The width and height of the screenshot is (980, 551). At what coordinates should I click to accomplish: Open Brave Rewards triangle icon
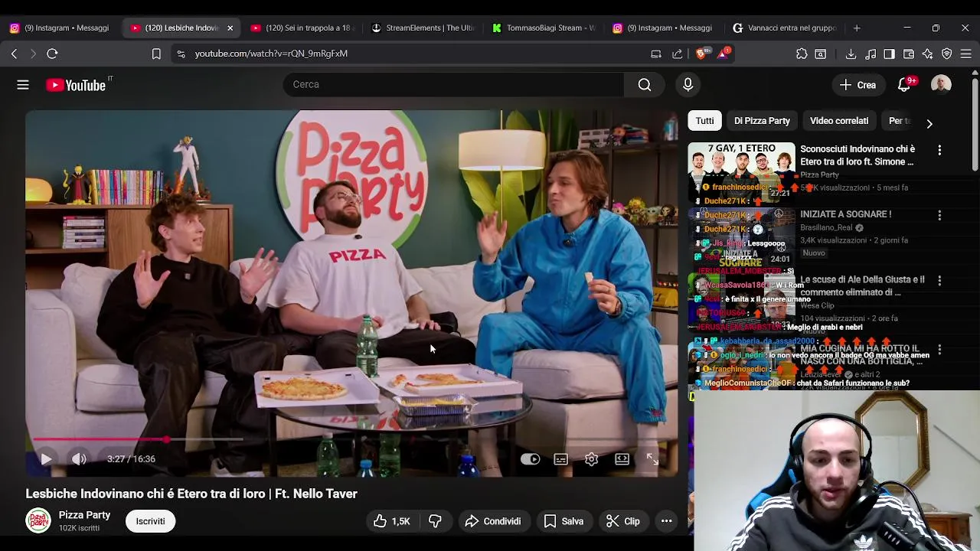point(724,54)
